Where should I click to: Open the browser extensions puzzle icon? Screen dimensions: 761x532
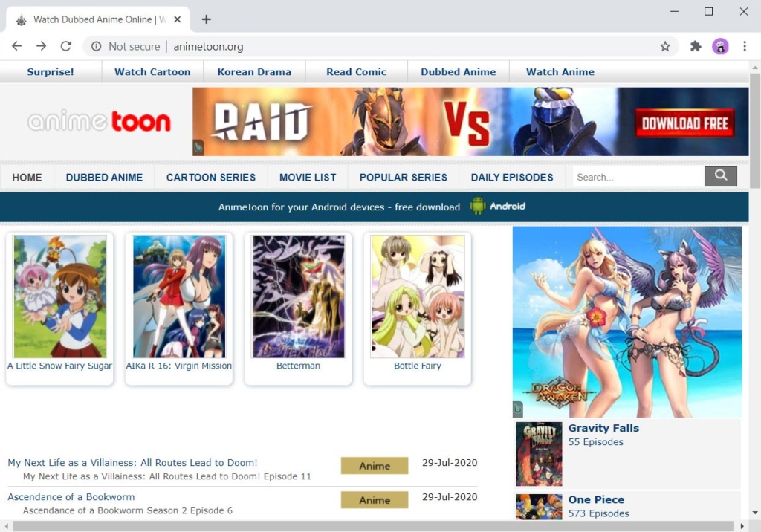pos(696,46)
